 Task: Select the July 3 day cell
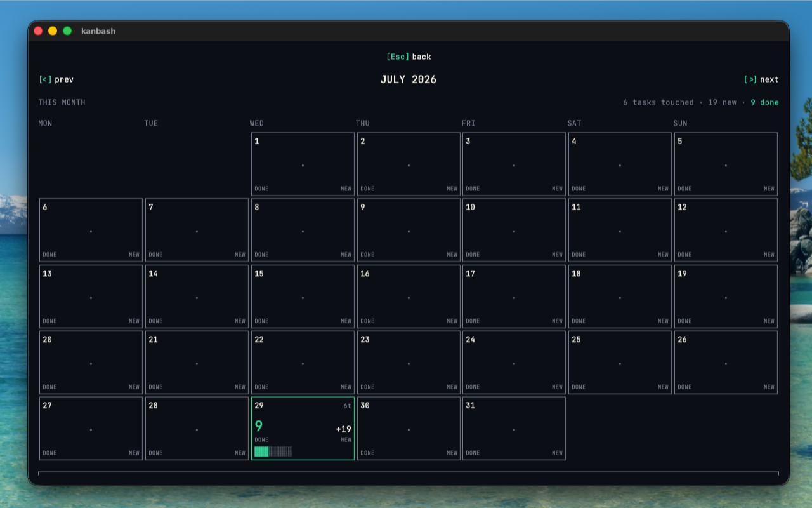pyautogui.click(x=514, y=164)
